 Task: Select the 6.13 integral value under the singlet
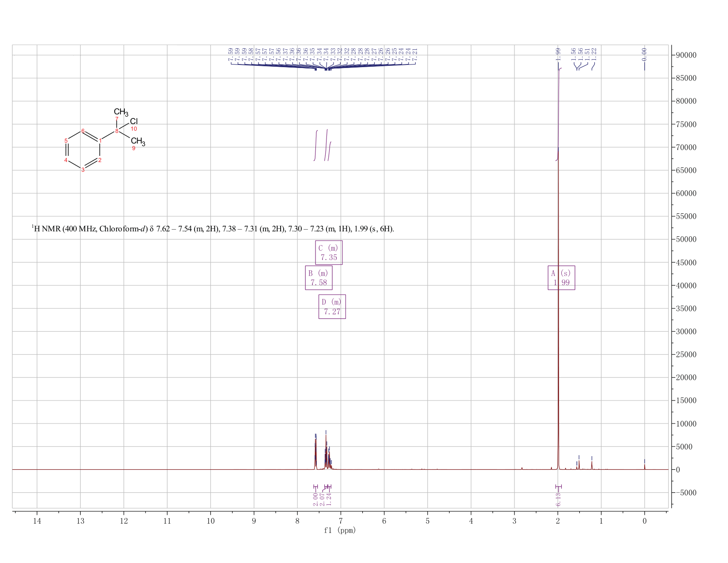tap(559, 500)
